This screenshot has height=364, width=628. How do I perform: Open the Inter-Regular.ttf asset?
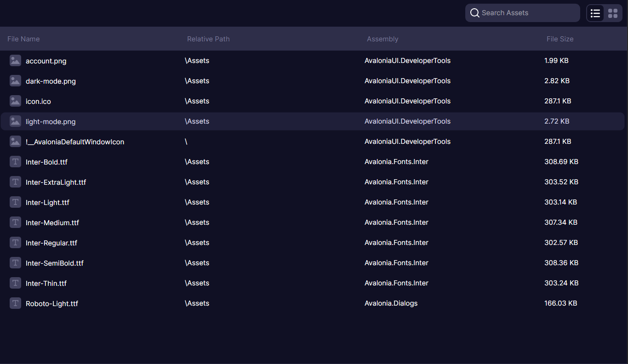pos(184,242)
